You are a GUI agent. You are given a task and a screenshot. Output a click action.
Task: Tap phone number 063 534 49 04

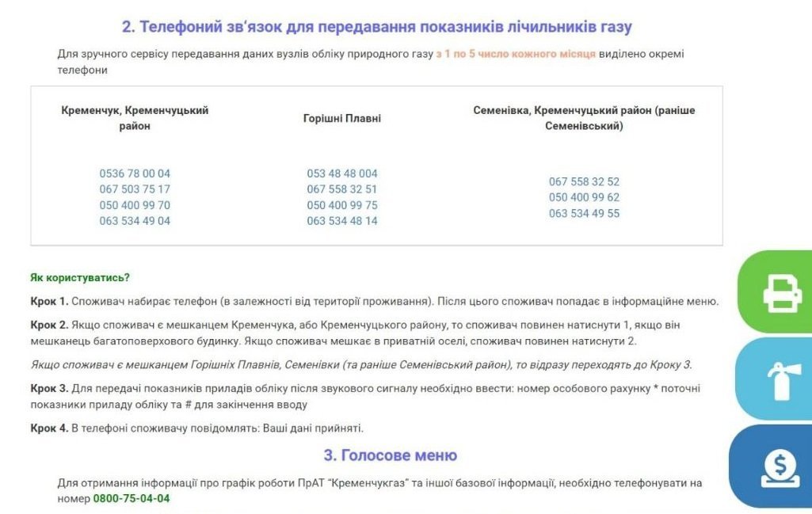(135, 221)
